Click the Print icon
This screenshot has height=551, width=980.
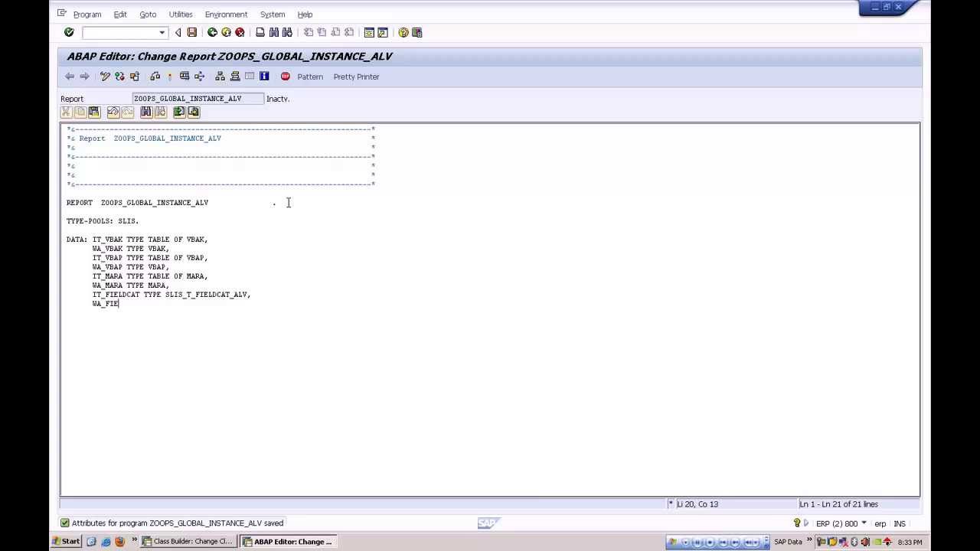tap(260, 32)
